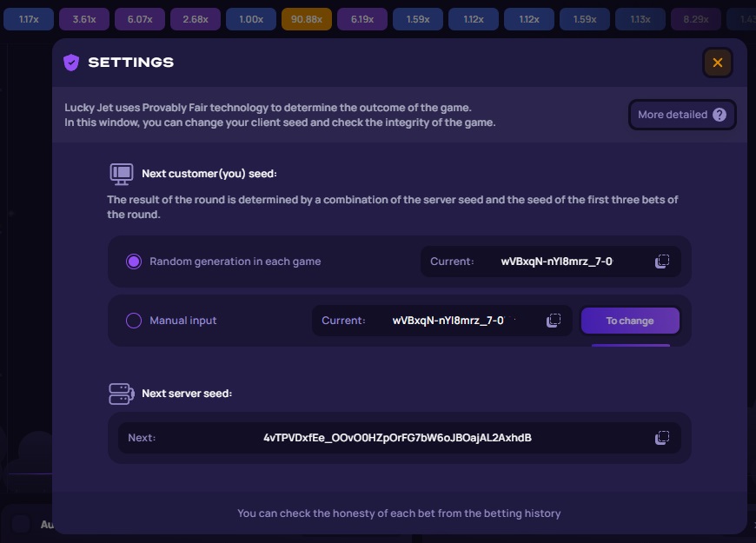Open the 90.88x round result
Screen dimensions: 756x543
pyautogui.click(x=307, y=19)
